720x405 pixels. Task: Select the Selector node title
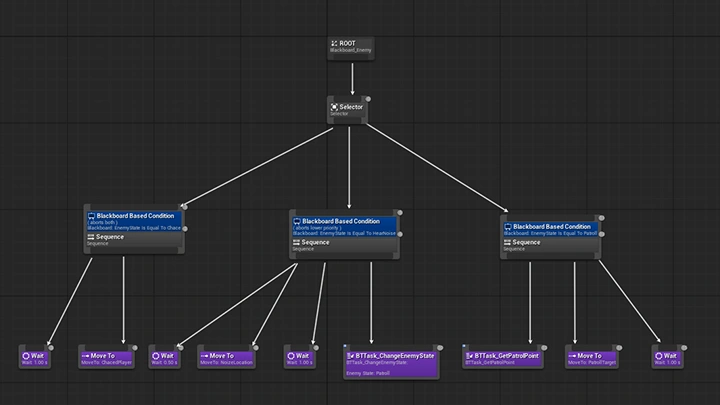[351, 107]
